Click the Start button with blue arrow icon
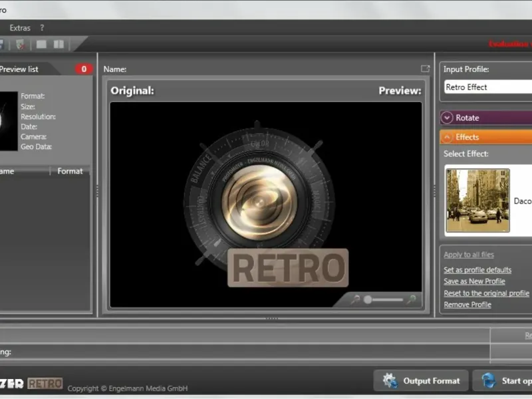The height and width of the screenshot is (399, 532). 503,380
